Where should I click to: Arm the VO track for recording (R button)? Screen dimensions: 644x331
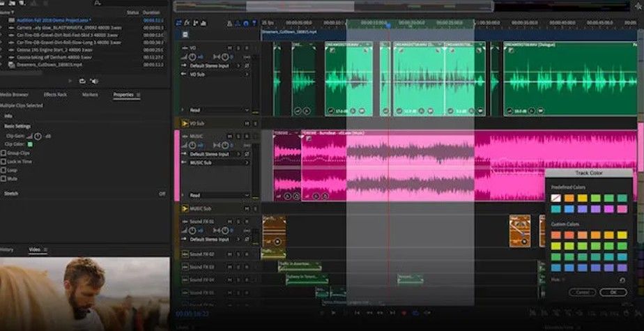click(246, 49)
